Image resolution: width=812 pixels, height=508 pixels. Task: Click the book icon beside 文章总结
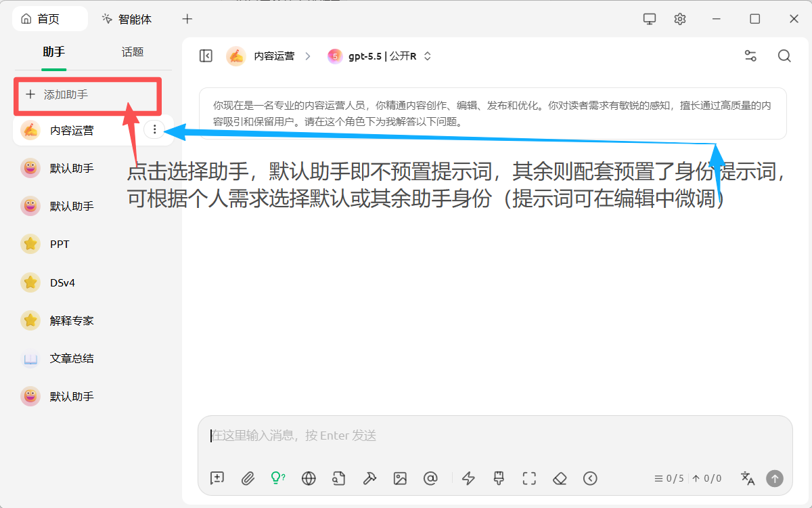click(x=30, y=358)
